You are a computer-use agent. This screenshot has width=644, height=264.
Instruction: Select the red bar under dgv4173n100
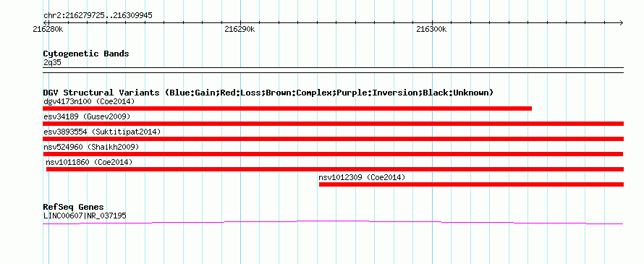pos(287,108)
